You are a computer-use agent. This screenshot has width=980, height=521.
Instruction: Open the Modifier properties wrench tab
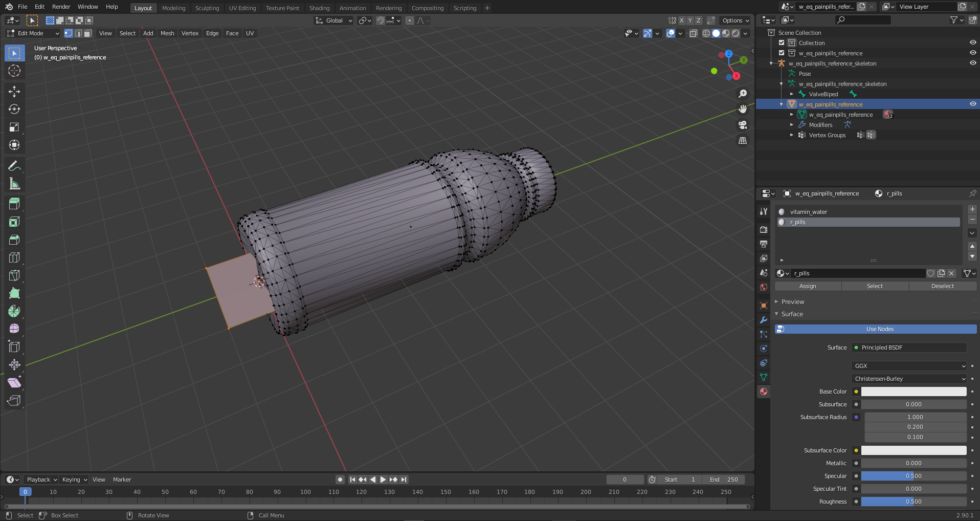[764, 320]
